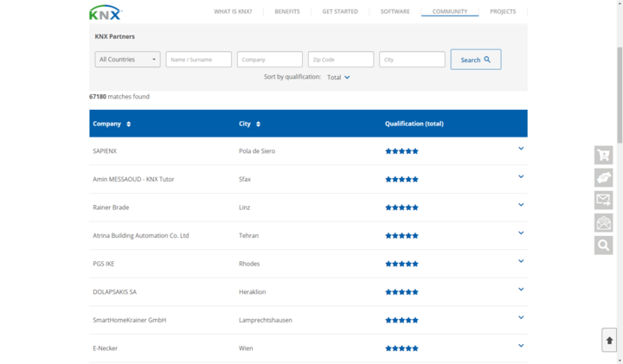Click the envelope contact sidebar icon
The image size is (623, 364).
(x=604, y=200)
